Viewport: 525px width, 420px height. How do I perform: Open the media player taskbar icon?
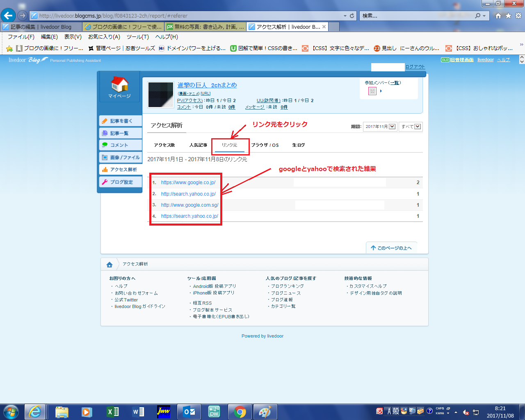pyautogui.click(x=87, y=412)
